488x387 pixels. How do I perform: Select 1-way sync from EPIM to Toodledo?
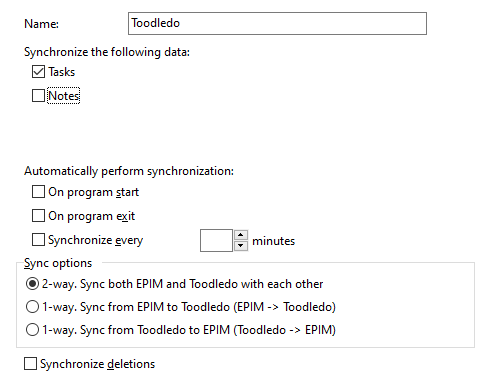pos(32,307)
